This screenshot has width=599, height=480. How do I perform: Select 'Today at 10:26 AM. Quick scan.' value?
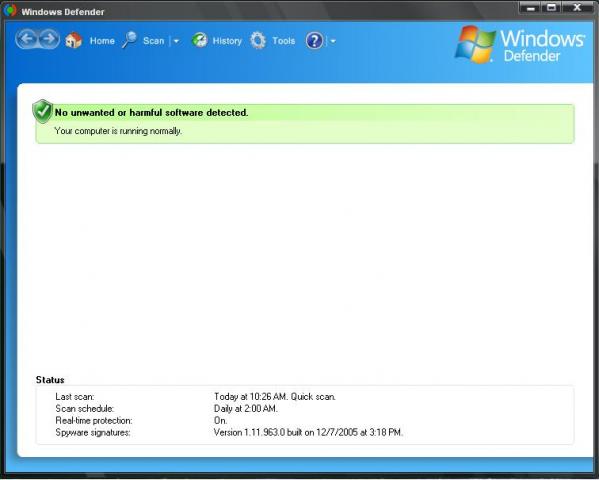275,397
